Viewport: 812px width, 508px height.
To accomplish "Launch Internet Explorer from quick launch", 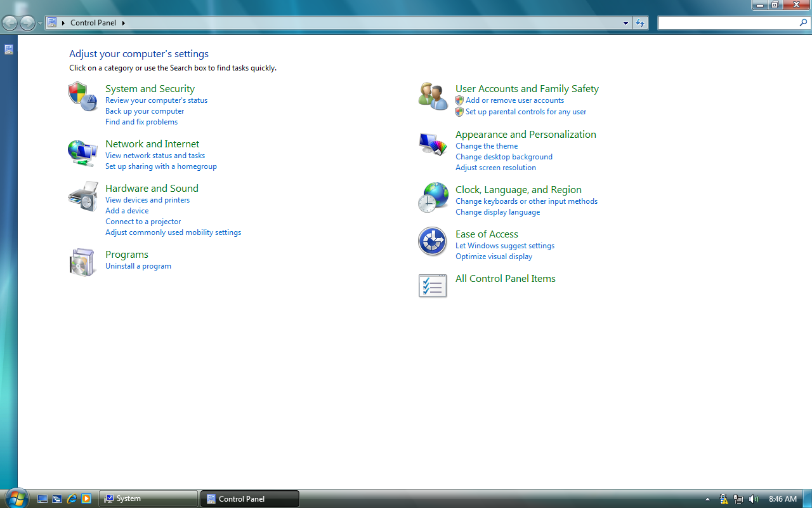I will coord(72,498).
